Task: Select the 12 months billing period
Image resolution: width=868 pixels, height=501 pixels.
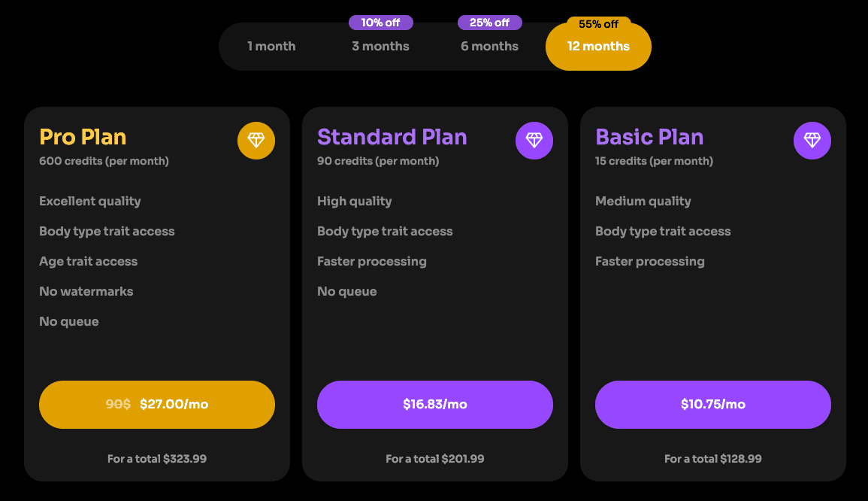Action: point(598,47)
